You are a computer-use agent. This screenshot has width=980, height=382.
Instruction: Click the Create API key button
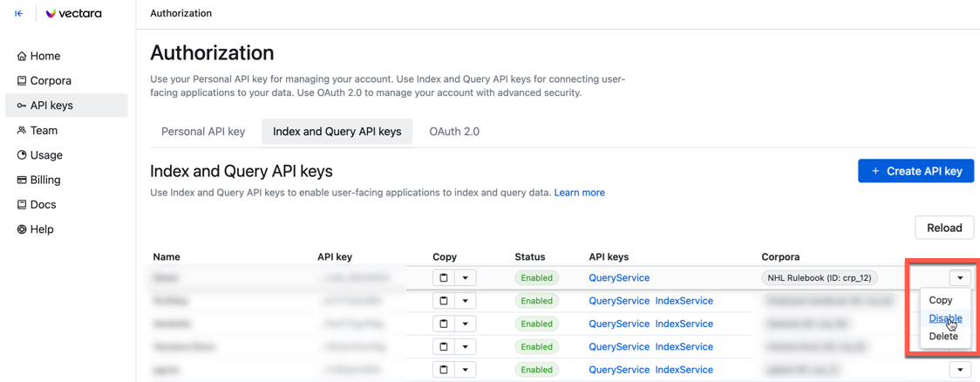click(915, 171)
